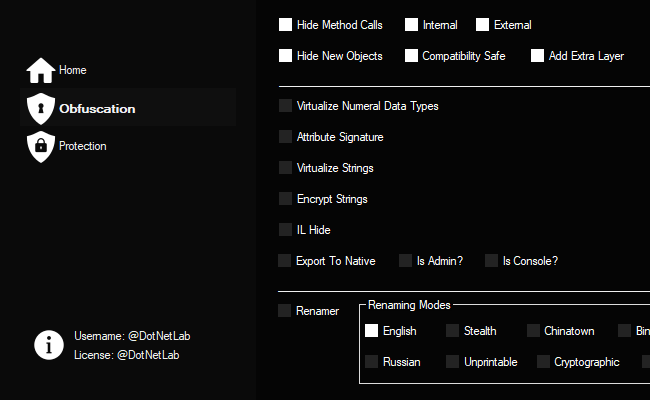The width and height of the screenshot is (650, 400).
Task: Open the Home menu item
Action: (x=72, y=71)
